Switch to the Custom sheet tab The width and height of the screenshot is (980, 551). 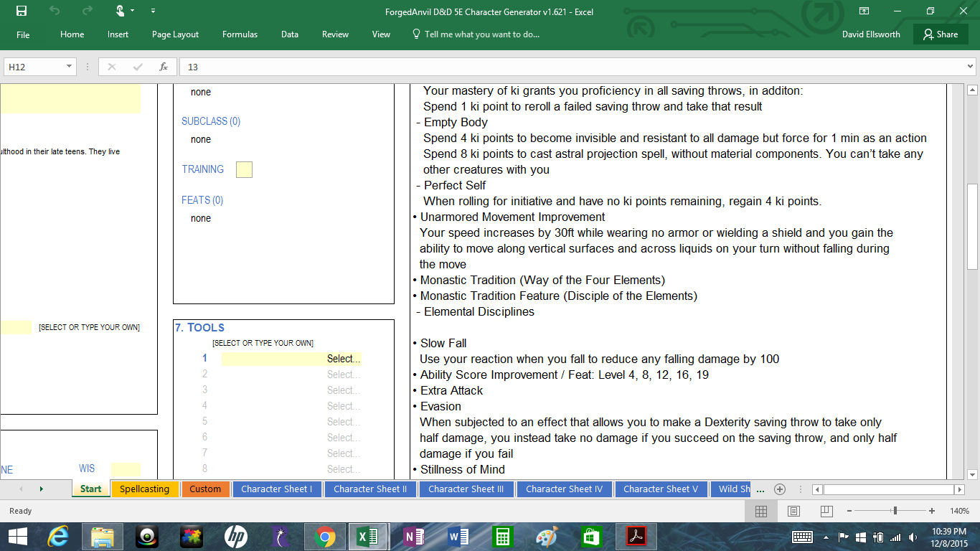[205, 489]
